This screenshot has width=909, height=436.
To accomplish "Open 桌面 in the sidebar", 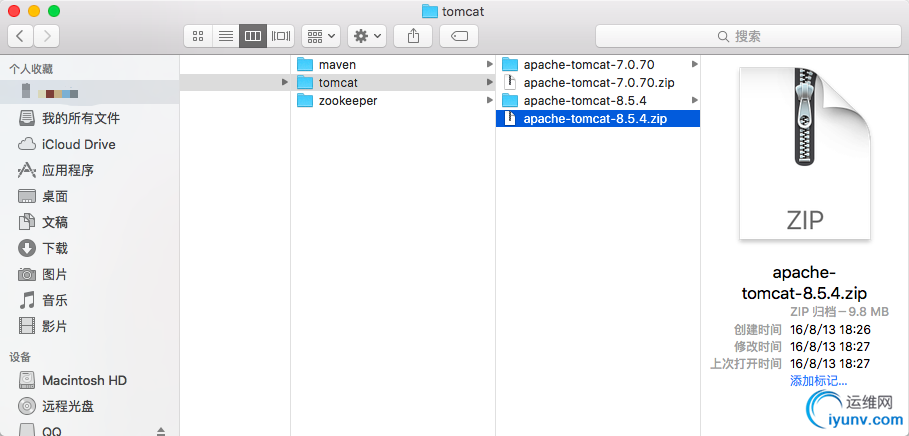I will tap(90, 197).
